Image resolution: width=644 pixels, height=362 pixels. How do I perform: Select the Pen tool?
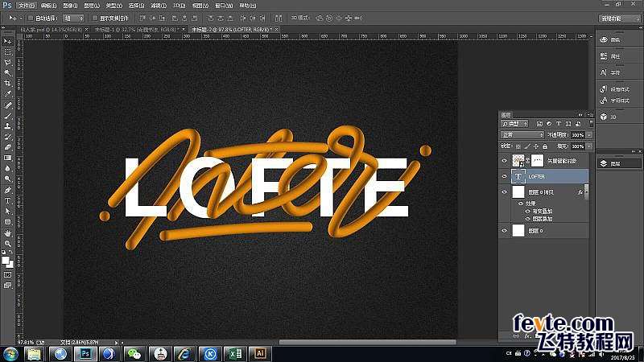8,191
